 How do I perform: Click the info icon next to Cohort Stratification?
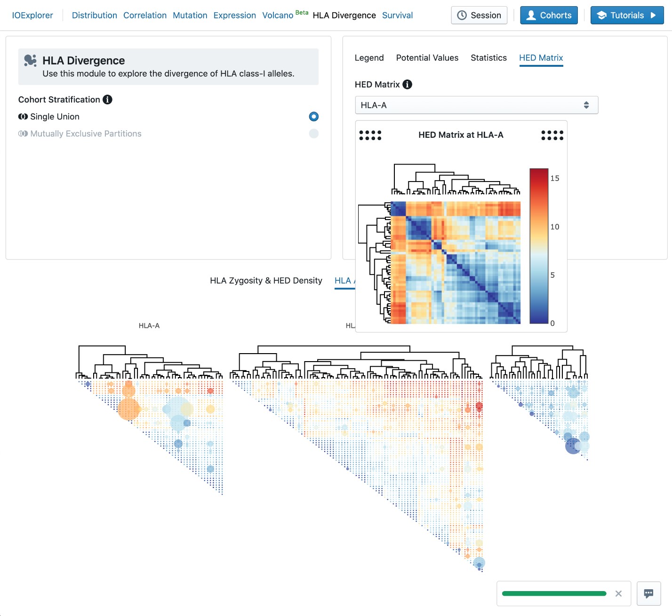107,99
